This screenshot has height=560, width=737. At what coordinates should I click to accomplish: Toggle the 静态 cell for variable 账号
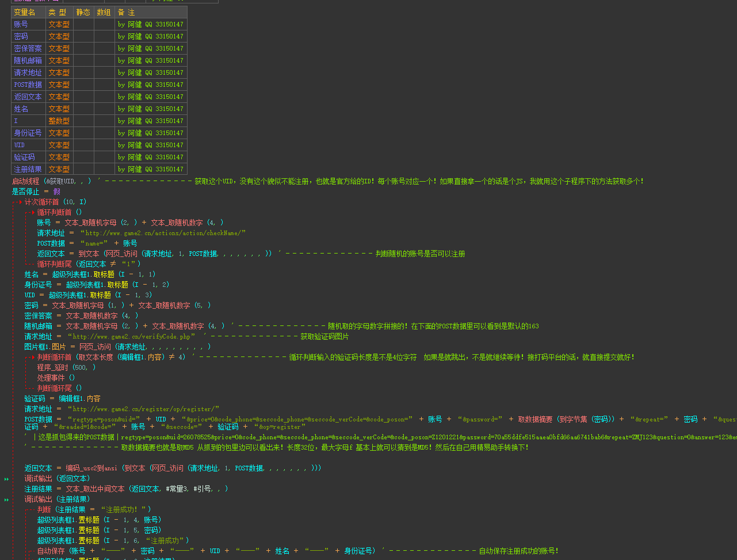(x=83, y=24)
